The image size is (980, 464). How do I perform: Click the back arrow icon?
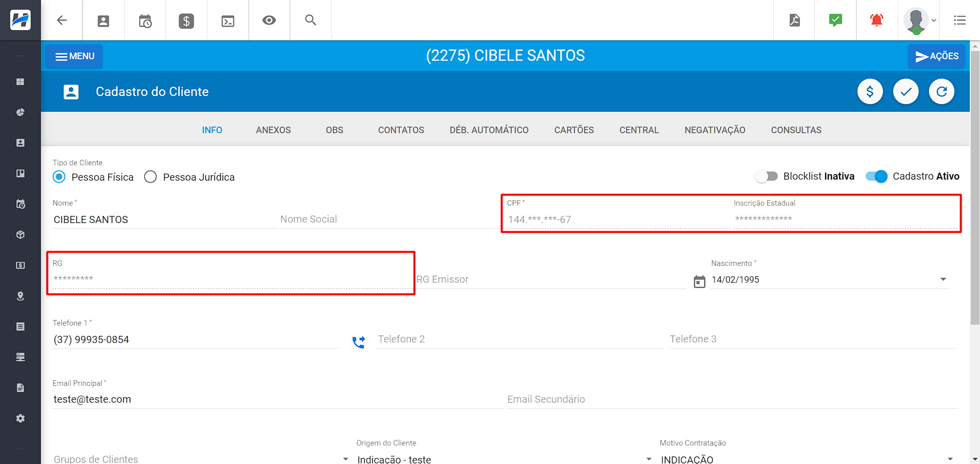(62, 20)
